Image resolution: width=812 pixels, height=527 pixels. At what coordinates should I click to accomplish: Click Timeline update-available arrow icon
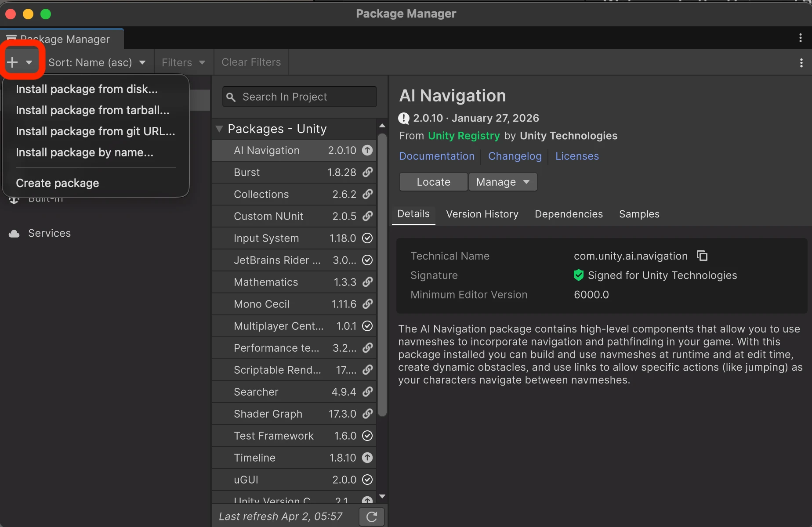[x=367, y=458]
